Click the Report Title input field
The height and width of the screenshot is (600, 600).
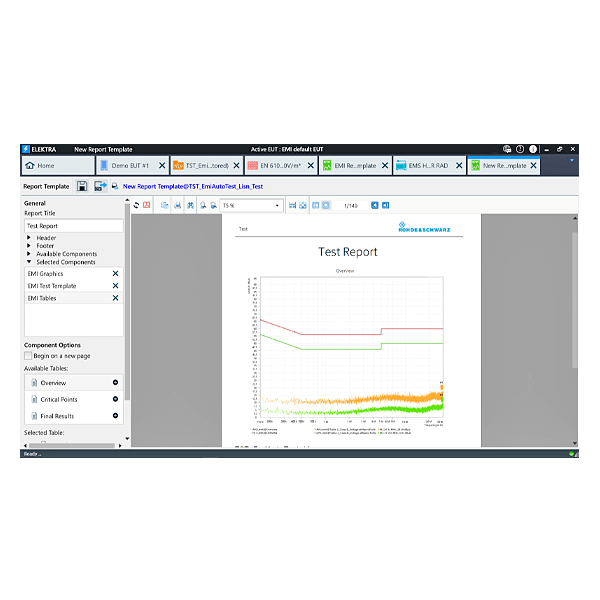click(73, 226)
